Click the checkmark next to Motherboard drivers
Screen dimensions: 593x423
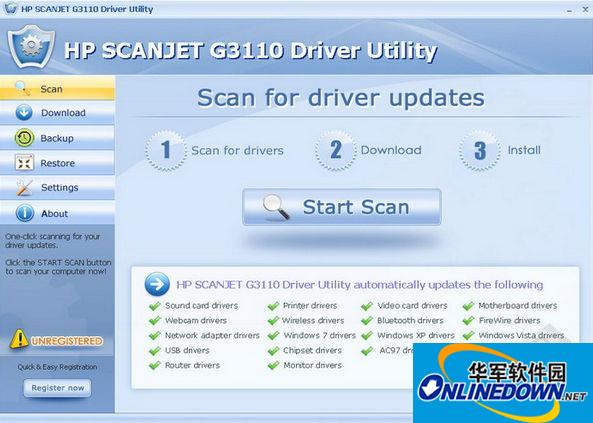pos(468,306)
